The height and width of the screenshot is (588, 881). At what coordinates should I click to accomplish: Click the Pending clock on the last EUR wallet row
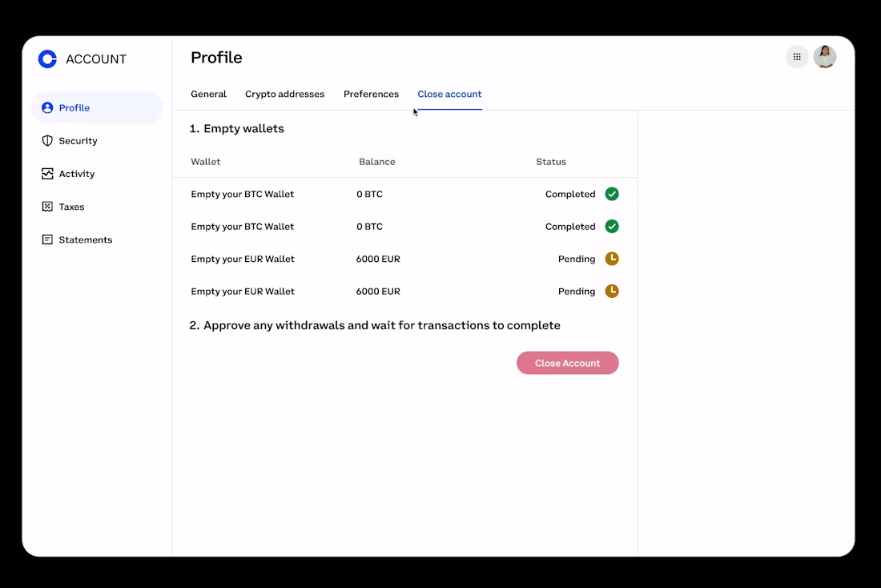click(x=612, y=291)
